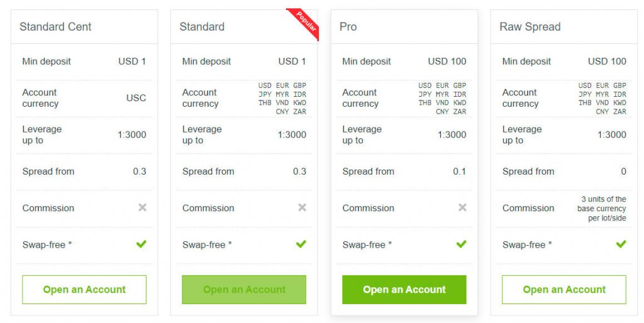Viewport: 644px width, 323px height.
Task: Click the Raw Spread swap-free checkmark
Action: (x=621, y=244)
